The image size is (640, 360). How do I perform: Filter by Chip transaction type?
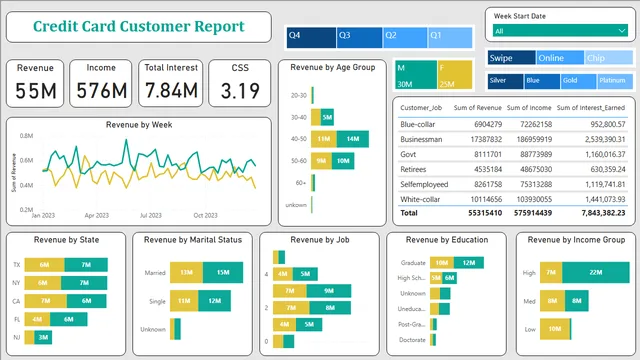[609, 58]
